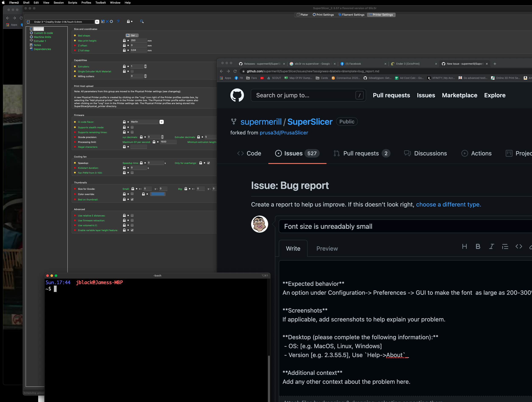Screen dimensions: 532x402
Task: Follow the choose a different type link
Action: tap(448, 205)
